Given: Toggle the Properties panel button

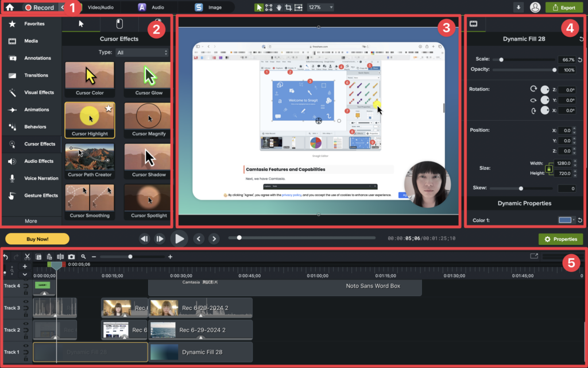Looking at the screenshot, I should click(560, 239).
